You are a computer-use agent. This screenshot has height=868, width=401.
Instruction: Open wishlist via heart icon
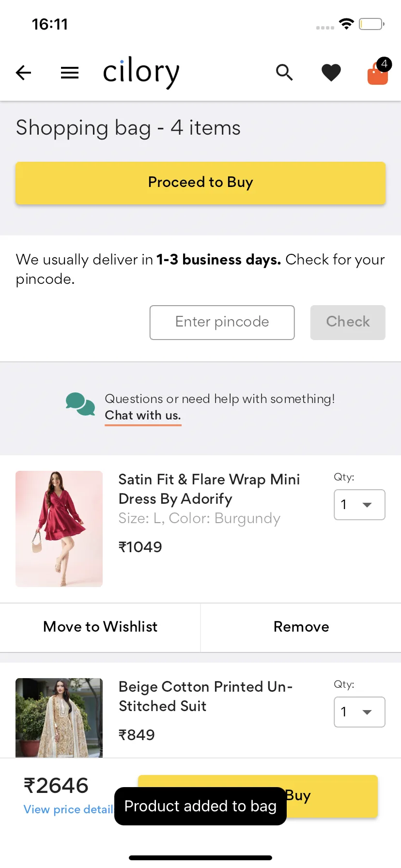click(x=331, y=73)
